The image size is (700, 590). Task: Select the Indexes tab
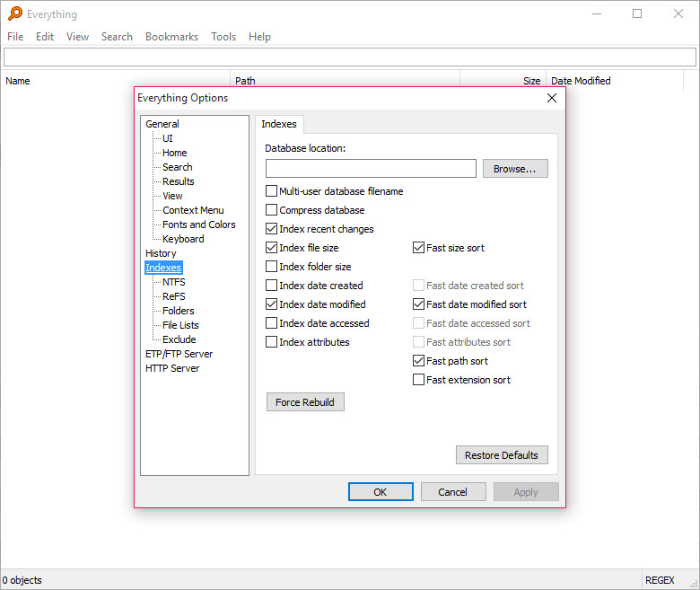click(x=279, y=124)
